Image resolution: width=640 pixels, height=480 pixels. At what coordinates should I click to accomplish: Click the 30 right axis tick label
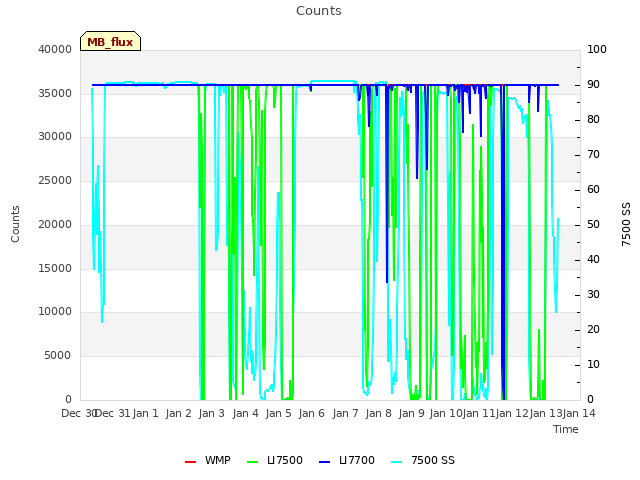593,294
